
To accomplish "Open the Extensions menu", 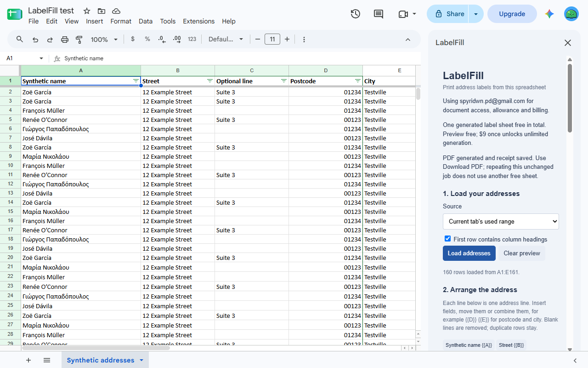I will tap(199, 21).
